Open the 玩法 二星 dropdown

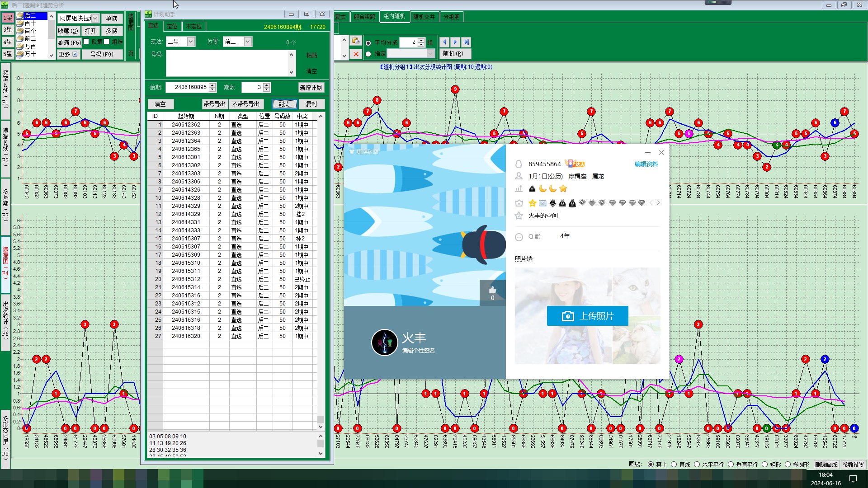pyautogui.click(x=191, y=42)
